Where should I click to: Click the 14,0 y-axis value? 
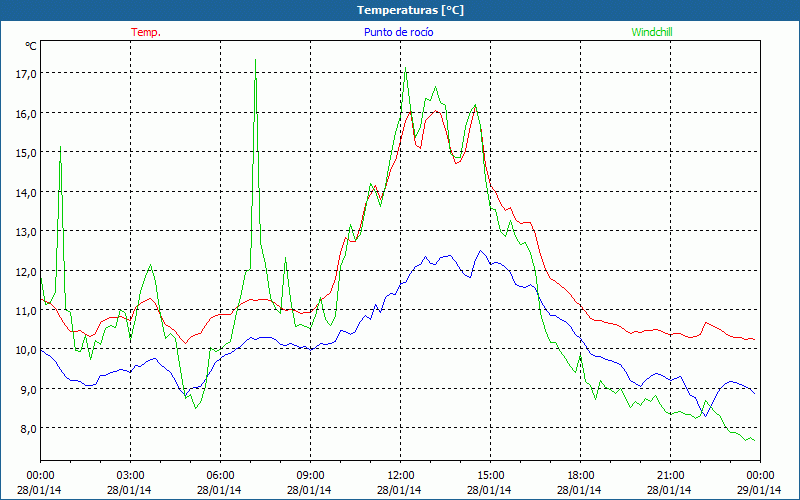coord(26,192)
